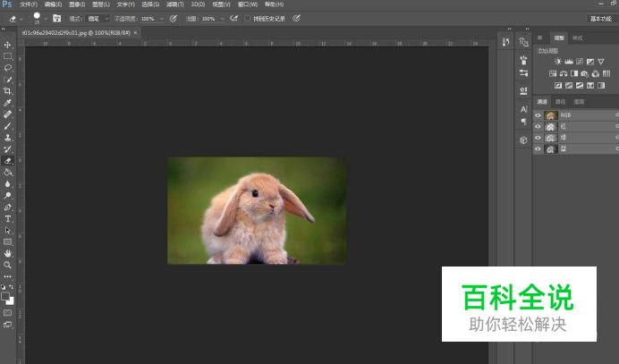619x364 pixels.
Task: Click the rabbit image on canvas
Action: (257, 210)
